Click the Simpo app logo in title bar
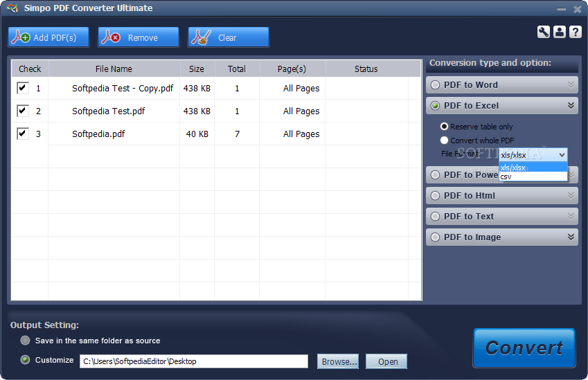 (12, 8)
